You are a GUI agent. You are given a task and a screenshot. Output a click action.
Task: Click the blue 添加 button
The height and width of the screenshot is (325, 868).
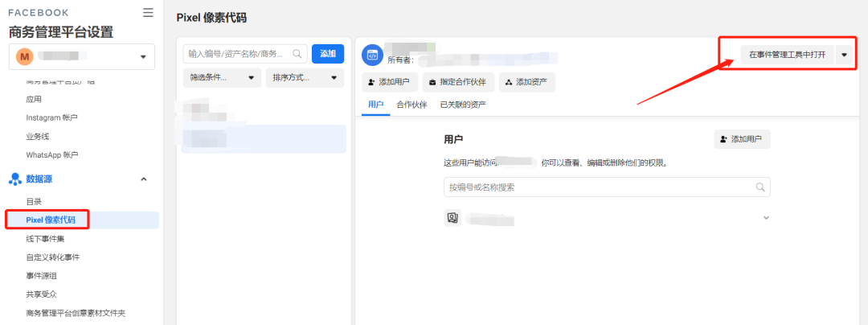click(x=328, y=54)
